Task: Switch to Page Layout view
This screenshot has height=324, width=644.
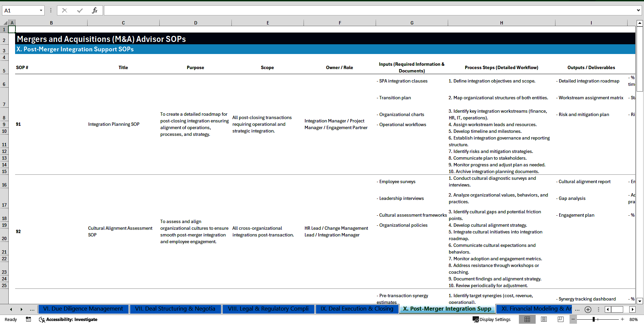Action: pyautogui.click(x=543, y=319)
